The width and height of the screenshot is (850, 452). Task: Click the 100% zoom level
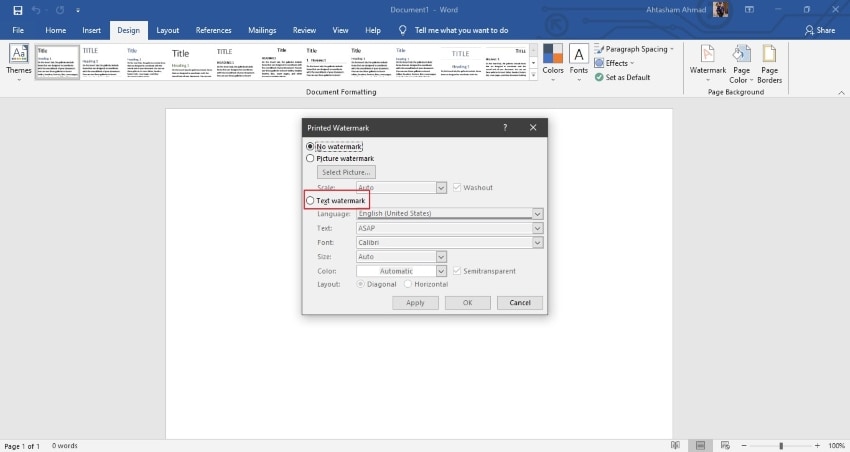click(836, 445)
